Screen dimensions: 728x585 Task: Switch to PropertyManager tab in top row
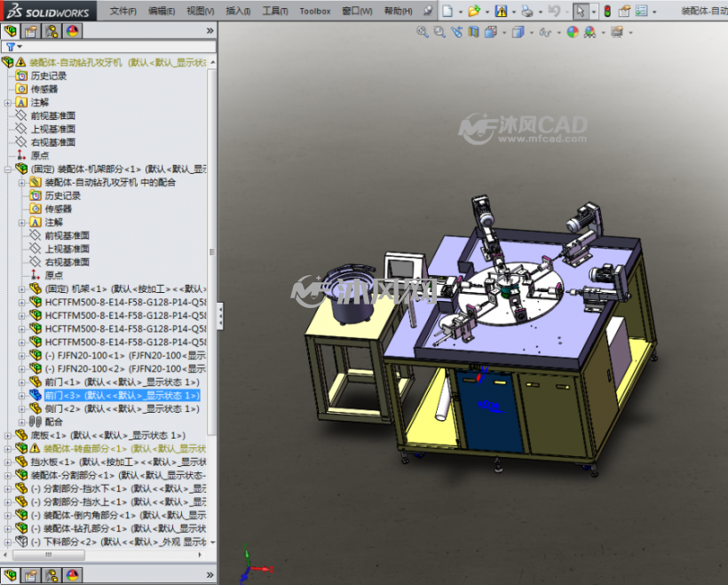[31, 31]
